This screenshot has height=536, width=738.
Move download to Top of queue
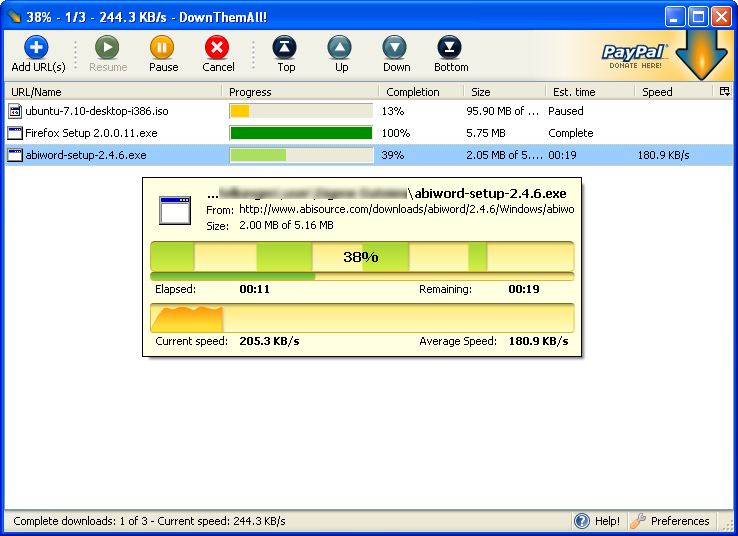coord(286,48)
